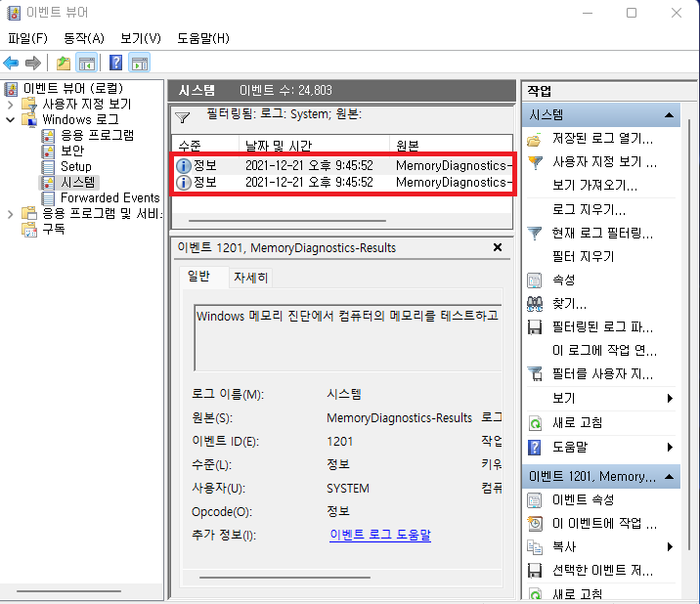Open the 이벤트 로그 도움말 link

380,535
